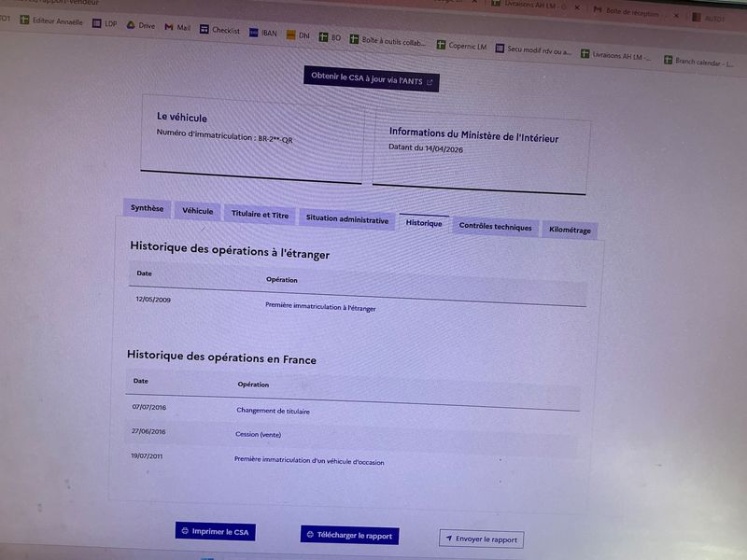
Task: Open the Kilométrage tab
Action: coord(570,230)
